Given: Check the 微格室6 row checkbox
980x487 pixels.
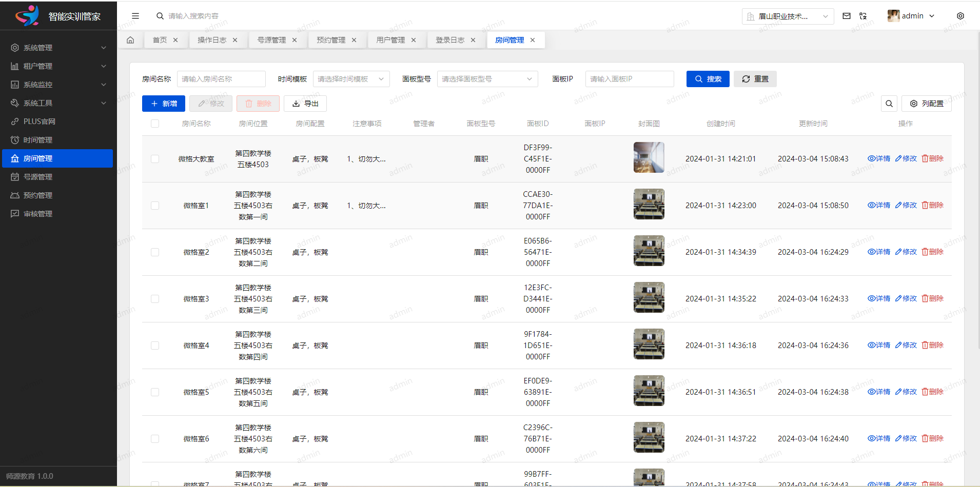Looking at the screenshot, I should coord(155,439).
